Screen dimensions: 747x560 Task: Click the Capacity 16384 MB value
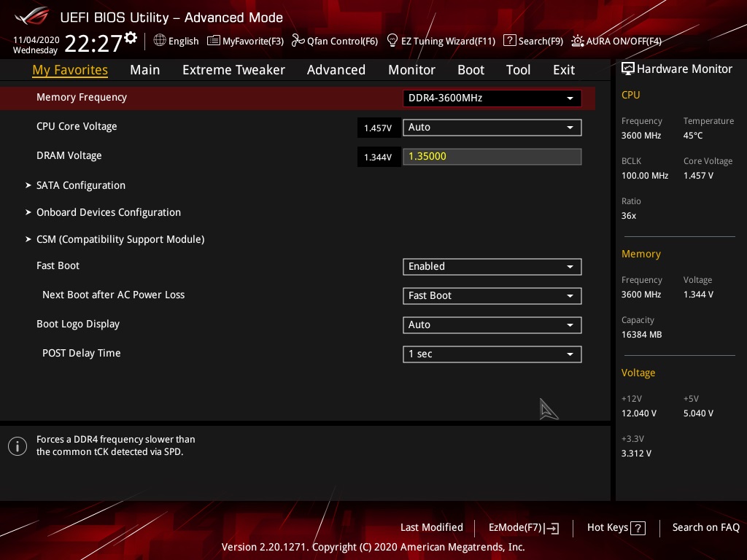point(641,335)
